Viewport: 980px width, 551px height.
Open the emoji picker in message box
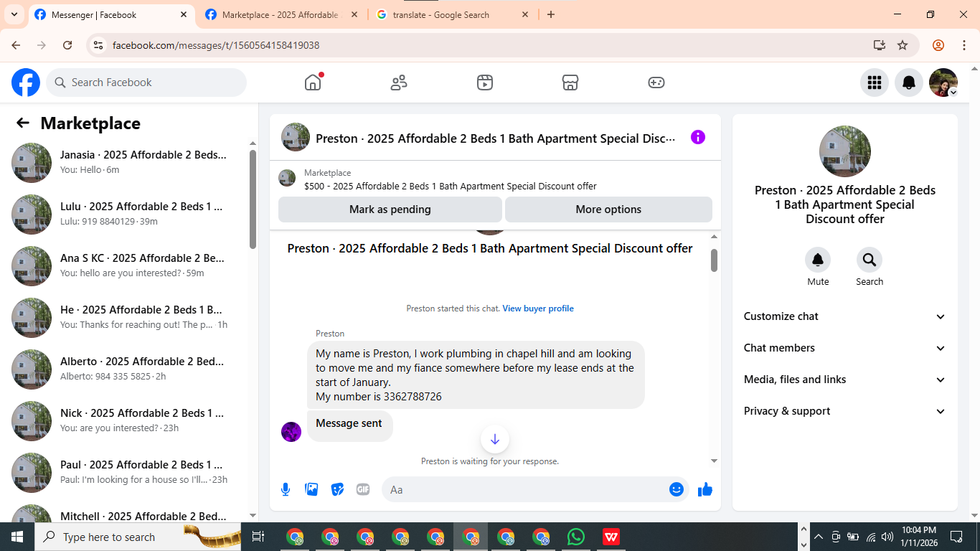coord(677,489)
